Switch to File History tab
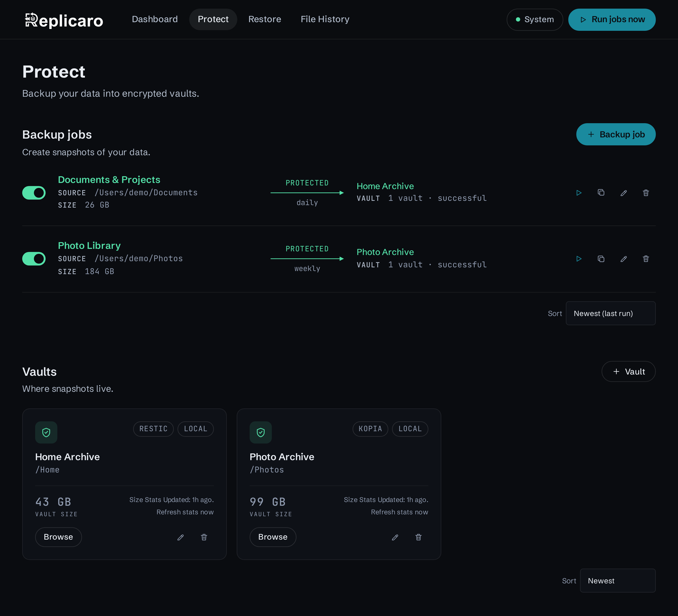 pyautogui.click(x=325, y=19)
